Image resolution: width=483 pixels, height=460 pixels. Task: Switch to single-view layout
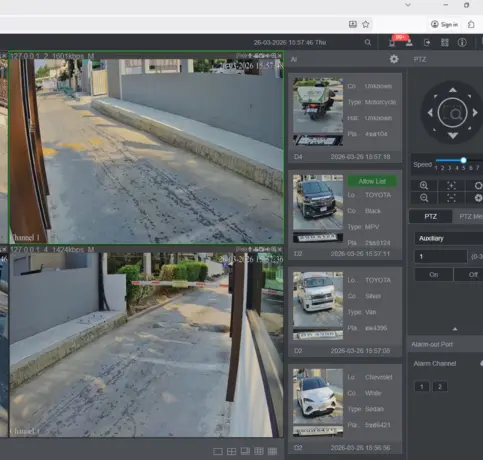(218, 452)
